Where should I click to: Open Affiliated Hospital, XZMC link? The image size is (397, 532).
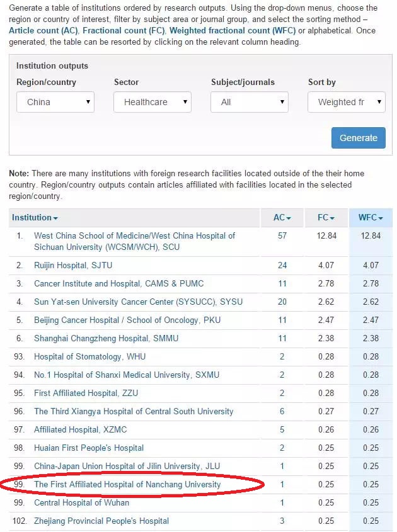pyautogui.click(x=80, y=430)
